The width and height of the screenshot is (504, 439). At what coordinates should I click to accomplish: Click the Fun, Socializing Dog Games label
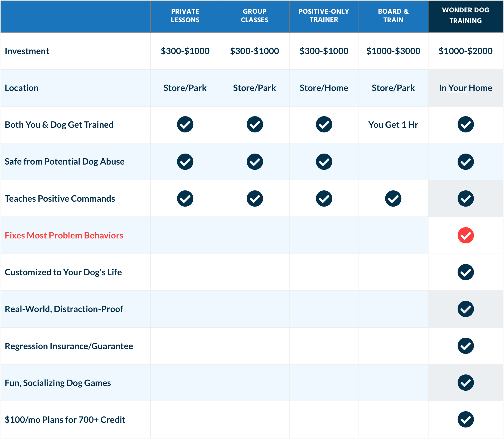(58, 383)
